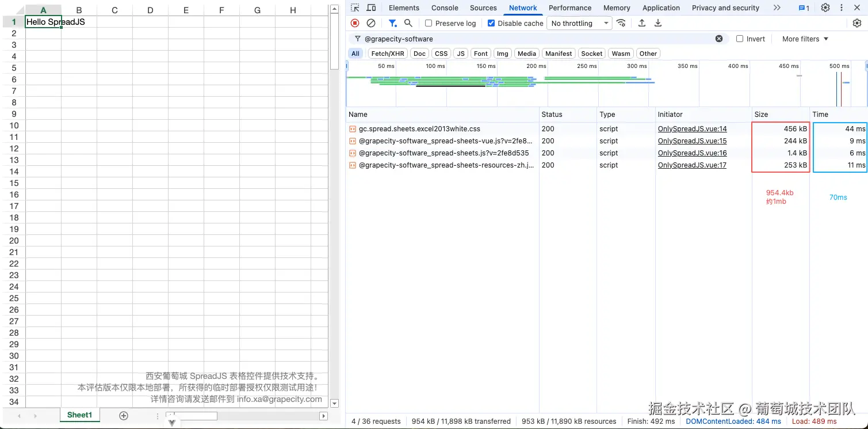Viewport: 868px width, 429px height.
Task: Switch to the Console tab
Action: 445,7
